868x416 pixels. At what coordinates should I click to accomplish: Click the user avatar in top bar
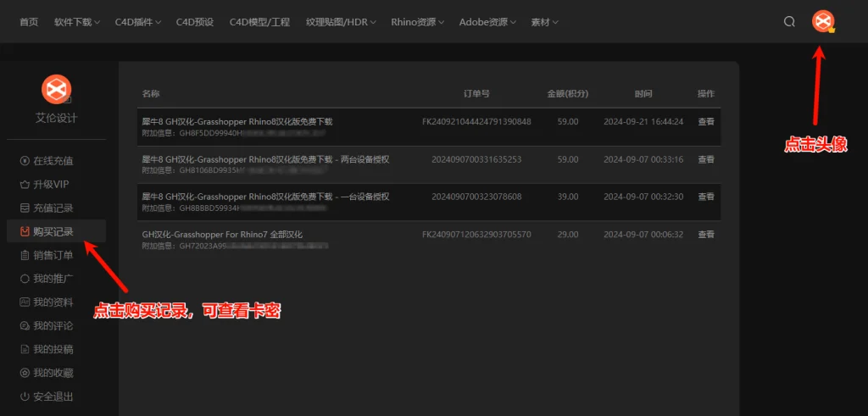click(822, 22)
